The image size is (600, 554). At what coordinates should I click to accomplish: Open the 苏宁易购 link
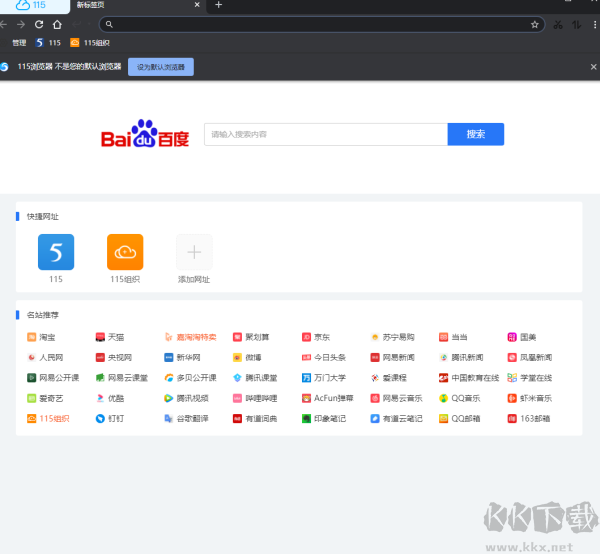click(x=392, y=337)
